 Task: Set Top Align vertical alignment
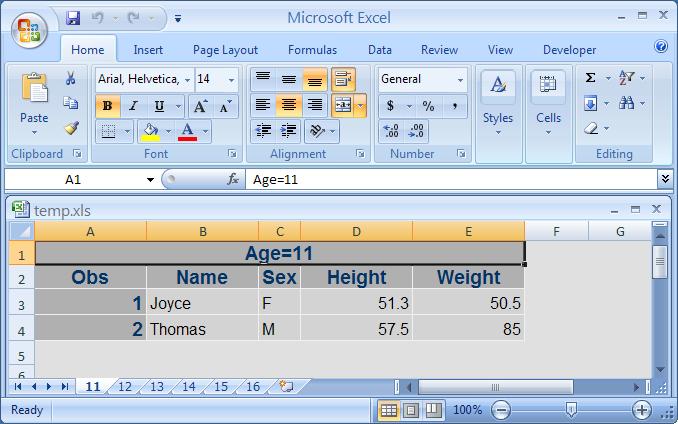(x=263, y=79)
